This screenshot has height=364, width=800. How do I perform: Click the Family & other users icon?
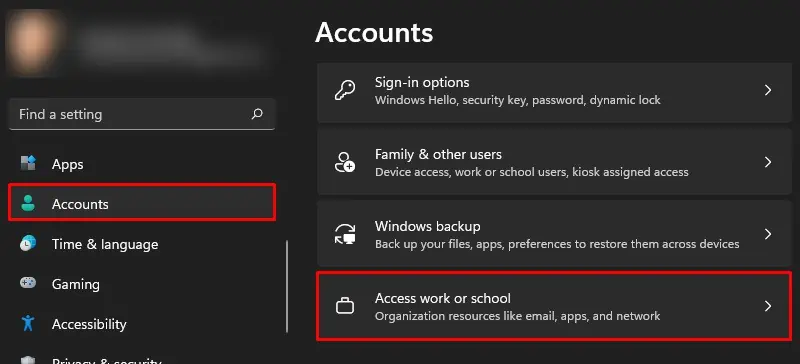[345, 162]
